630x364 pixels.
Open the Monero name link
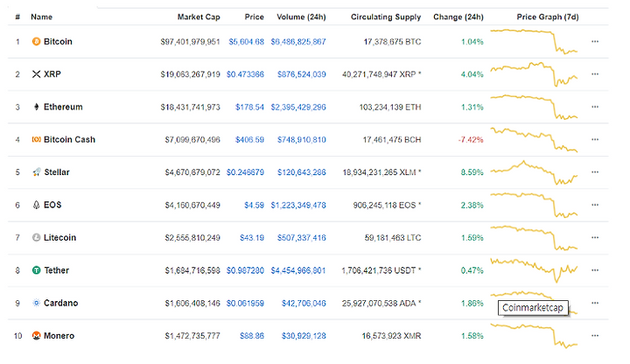coord(59,335)
